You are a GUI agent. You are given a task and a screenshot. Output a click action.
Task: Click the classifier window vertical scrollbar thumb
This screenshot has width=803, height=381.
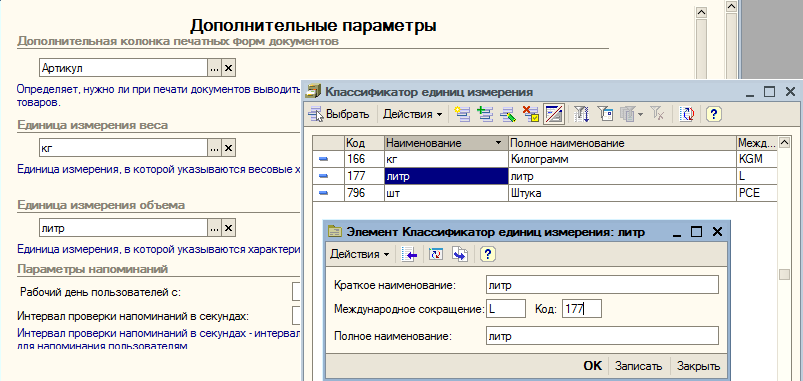click(x=784, y=275)
